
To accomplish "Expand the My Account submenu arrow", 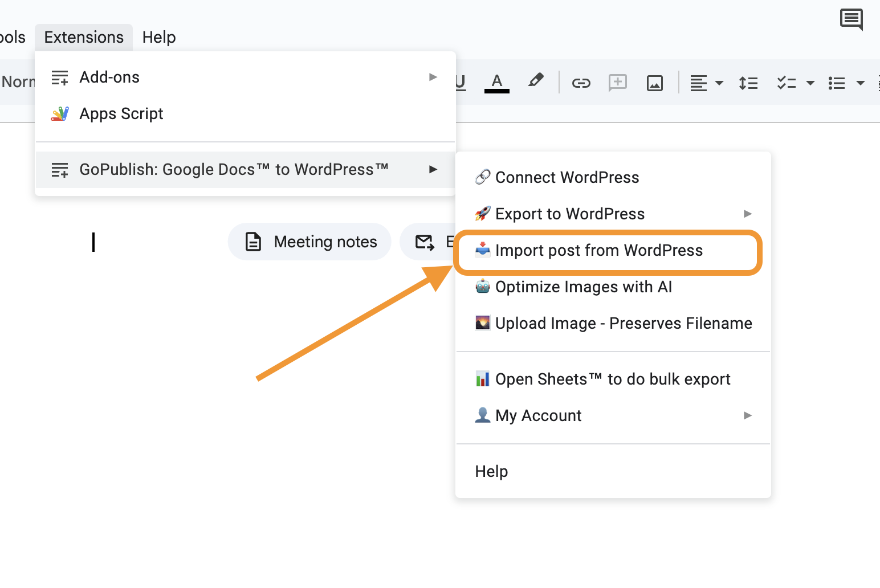I will point(748,415).
